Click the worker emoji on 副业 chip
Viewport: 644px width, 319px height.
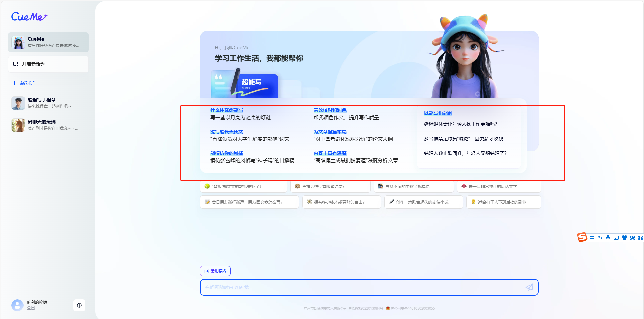(x=473, y=202)
